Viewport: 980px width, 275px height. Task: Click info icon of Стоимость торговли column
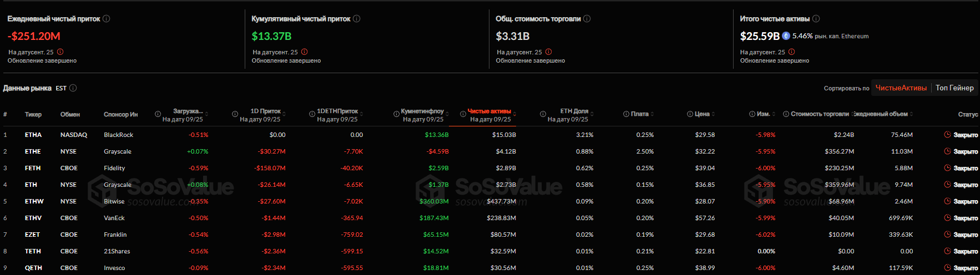[x=786, y=114]
